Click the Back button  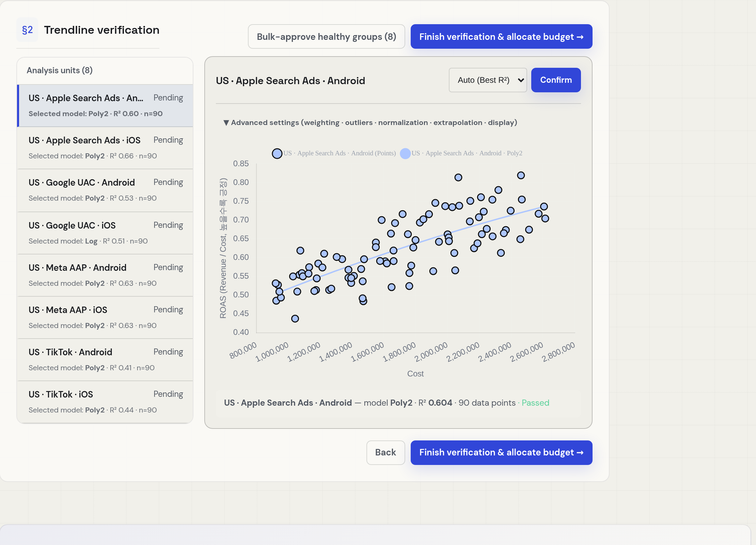coord(385,452)
